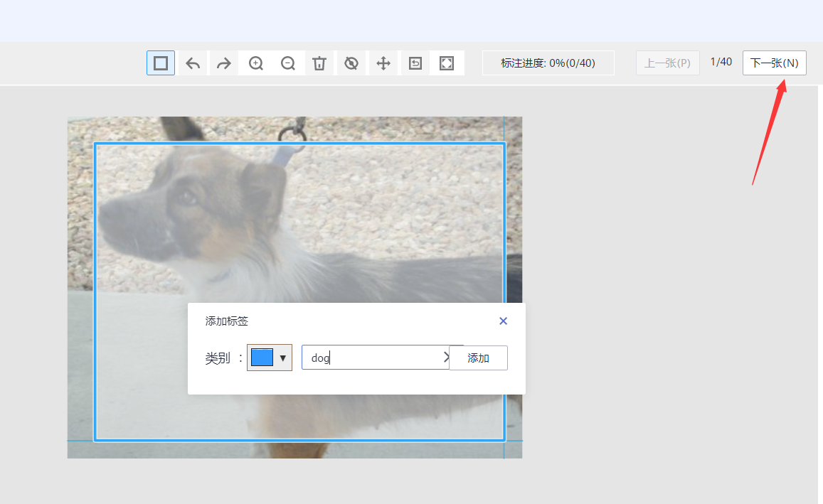
Task: Select the rectangle annotation tool
Action: (x=161, y=63)
